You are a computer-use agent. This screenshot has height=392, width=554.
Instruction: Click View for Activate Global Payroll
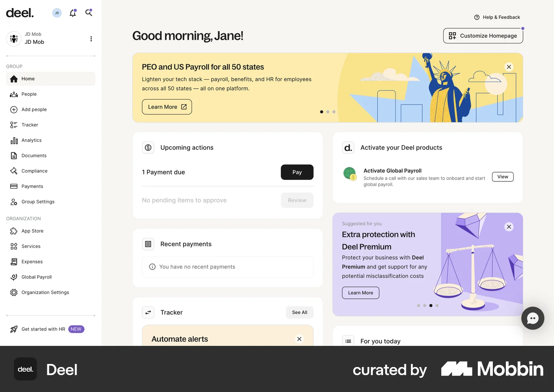click(x=503, y=177)
